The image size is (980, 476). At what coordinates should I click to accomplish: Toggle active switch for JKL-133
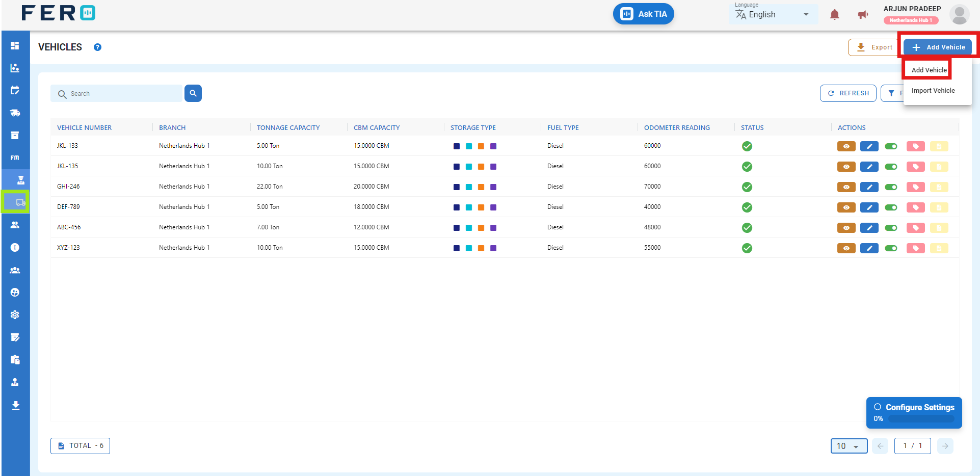coord(891,146)
